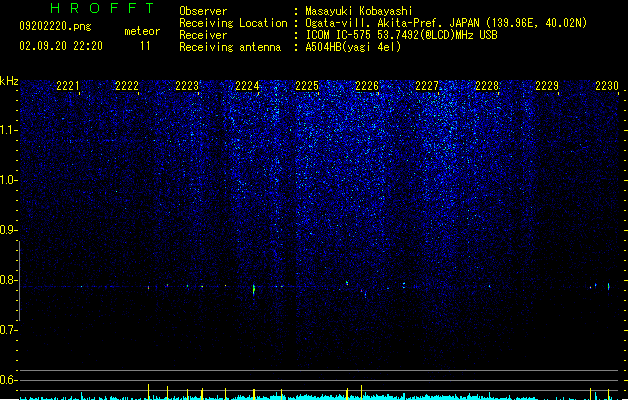
Task: Click the Observer label
Action: point(203,11)
